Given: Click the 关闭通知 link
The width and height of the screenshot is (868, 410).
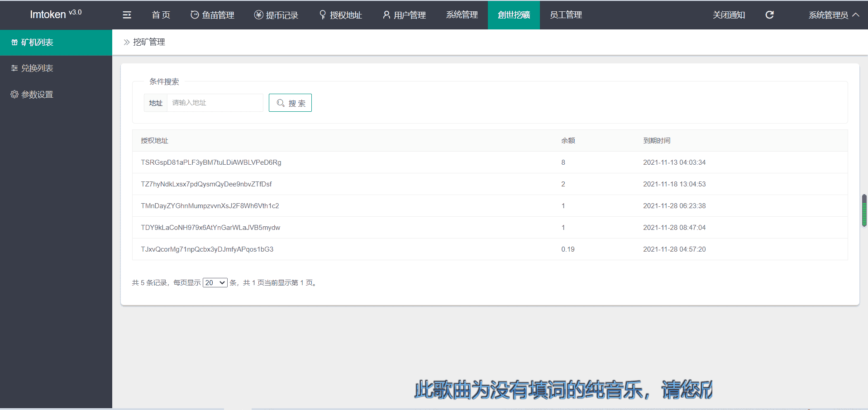Looking at the screenshot, I should [x=729, y=15].
